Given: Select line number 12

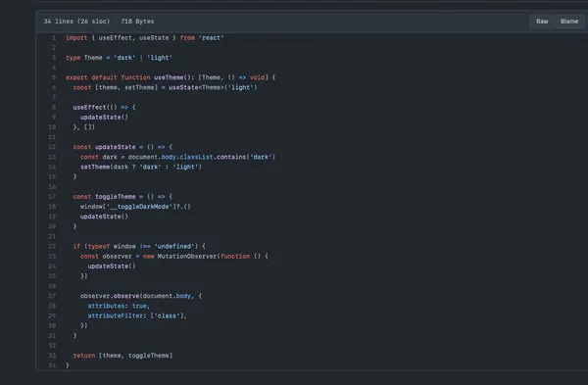Looking at the screenshot, I should click(x=52, y=147).
